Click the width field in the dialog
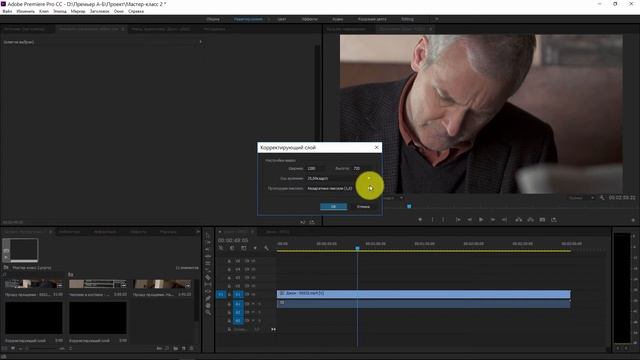Screen dimensions: 640x360 coord(316,168)
